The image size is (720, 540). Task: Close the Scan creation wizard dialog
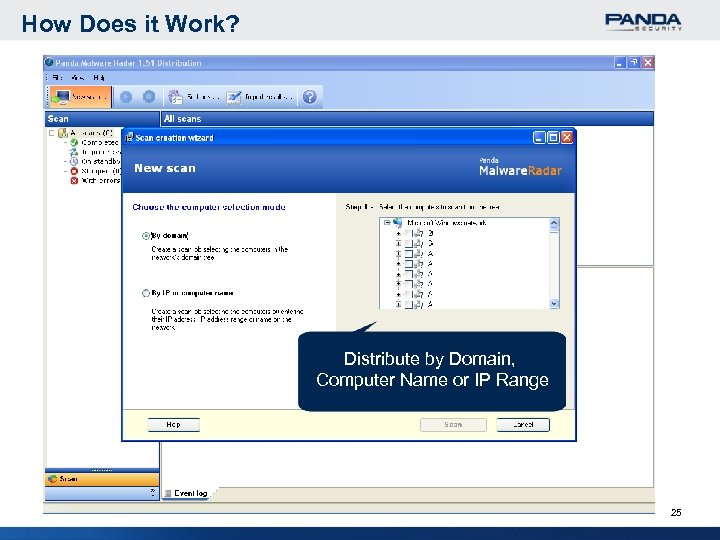pyautogui.click(x=567, y=137)
